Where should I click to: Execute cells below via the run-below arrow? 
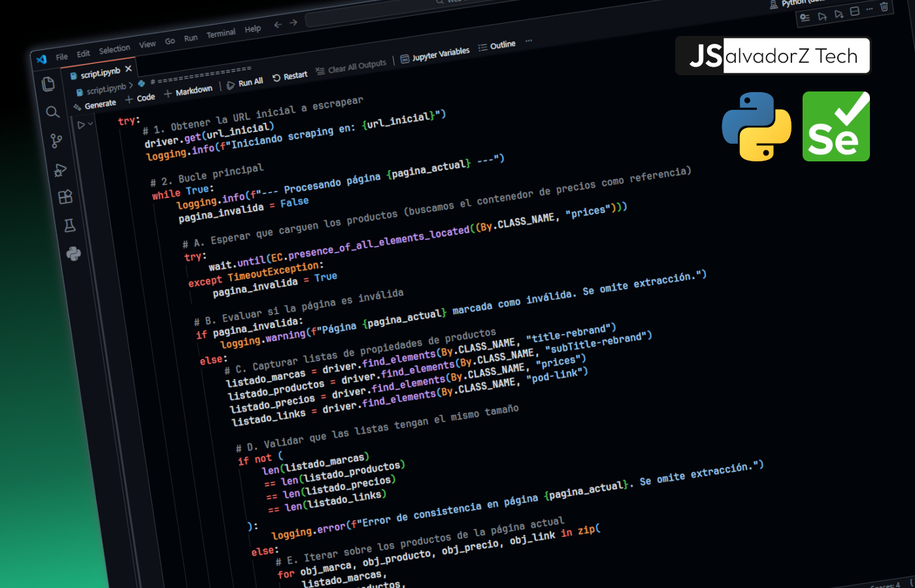tap(839, 15)
